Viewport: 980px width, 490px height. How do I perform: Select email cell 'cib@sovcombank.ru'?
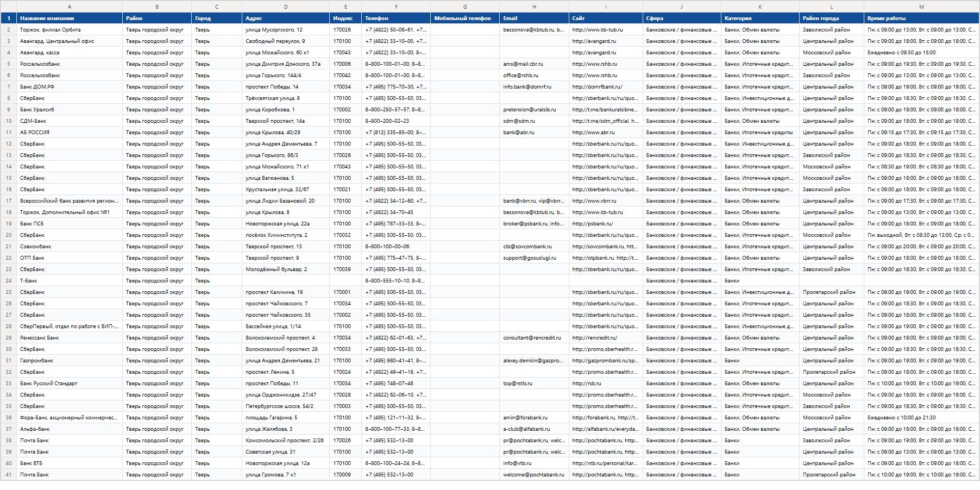point(535,247)
